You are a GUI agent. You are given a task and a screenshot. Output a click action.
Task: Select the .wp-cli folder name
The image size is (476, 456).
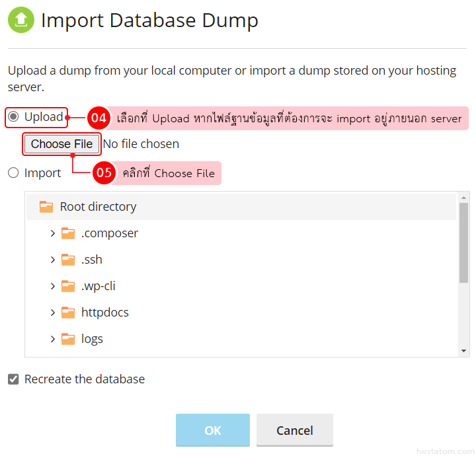99,286
